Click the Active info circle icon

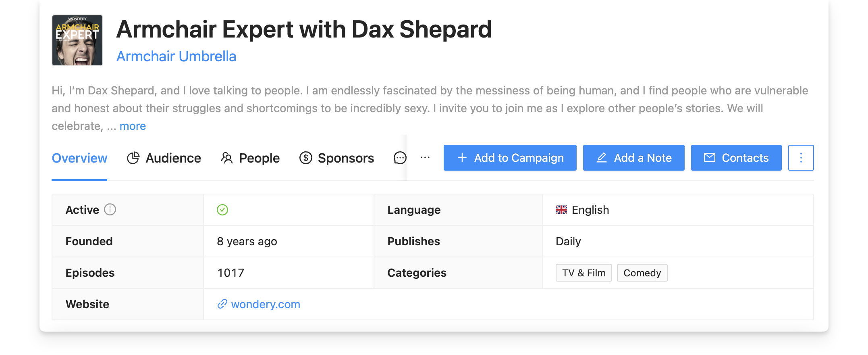[x=110, y=210]
